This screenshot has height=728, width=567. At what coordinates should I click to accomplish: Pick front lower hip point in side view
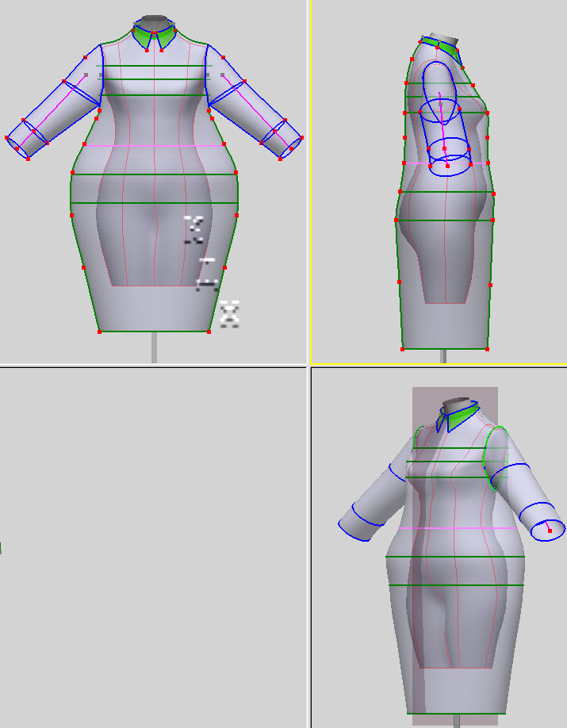(492, 220)
